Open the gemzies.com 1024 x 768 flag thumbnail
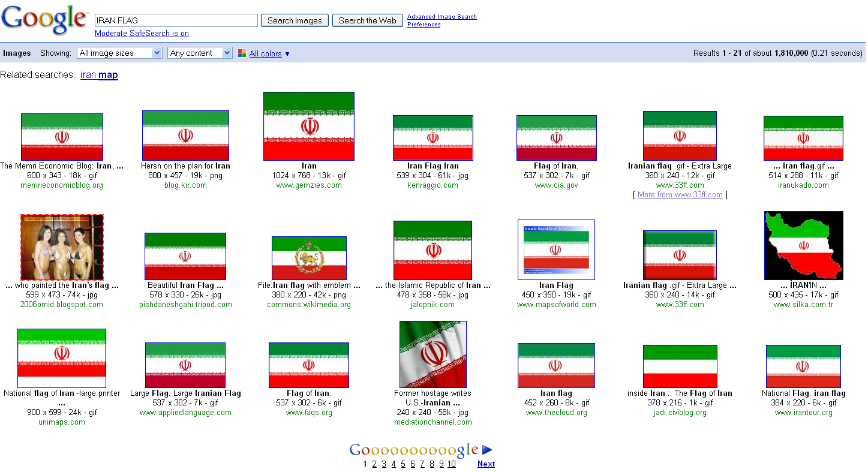Screen dimensions: 868x472 [x=309, y=126]
